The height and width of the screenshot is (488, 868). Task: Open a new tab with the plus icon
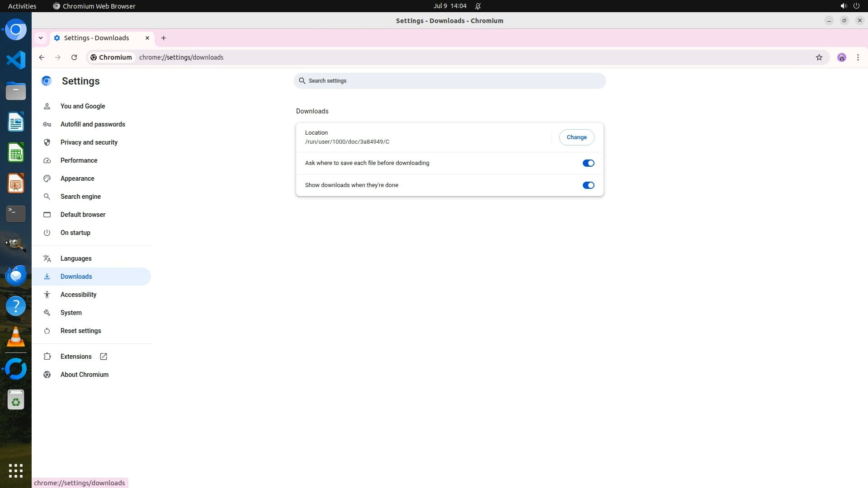(x=164, y=38)
